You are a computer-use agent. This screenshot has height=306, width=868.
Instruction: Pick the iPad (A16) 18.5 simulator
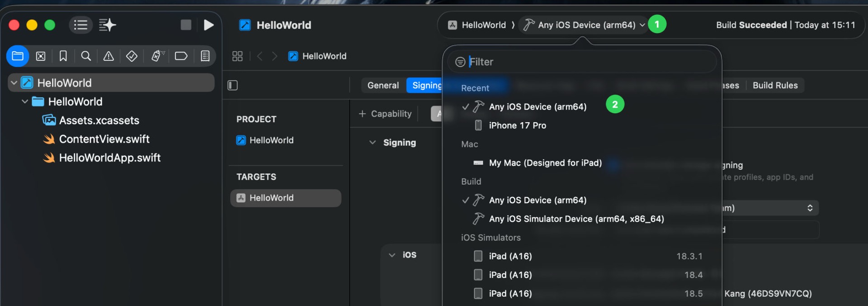pos(582,293)
